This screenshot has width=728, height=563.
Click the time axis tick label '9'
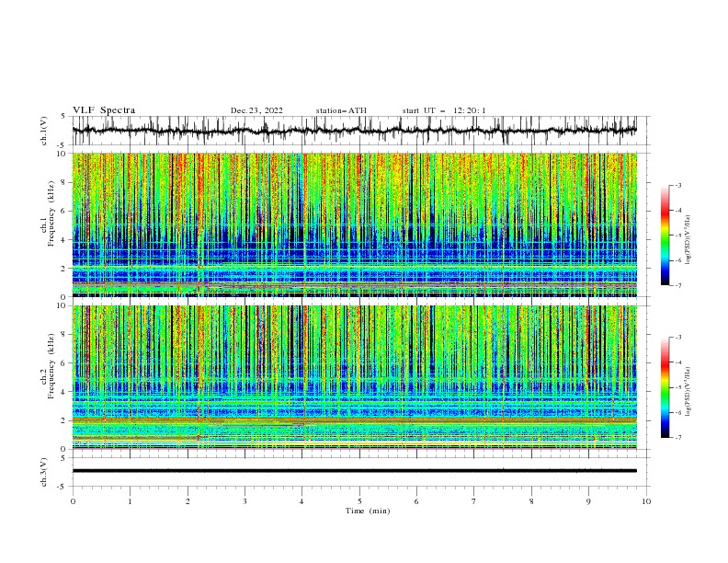588,501
